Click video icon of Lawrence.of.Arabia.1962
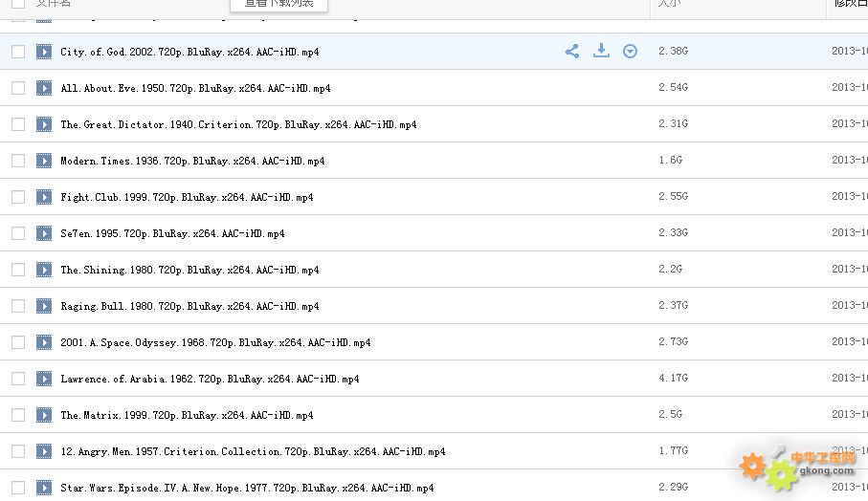 pos(44,379)
